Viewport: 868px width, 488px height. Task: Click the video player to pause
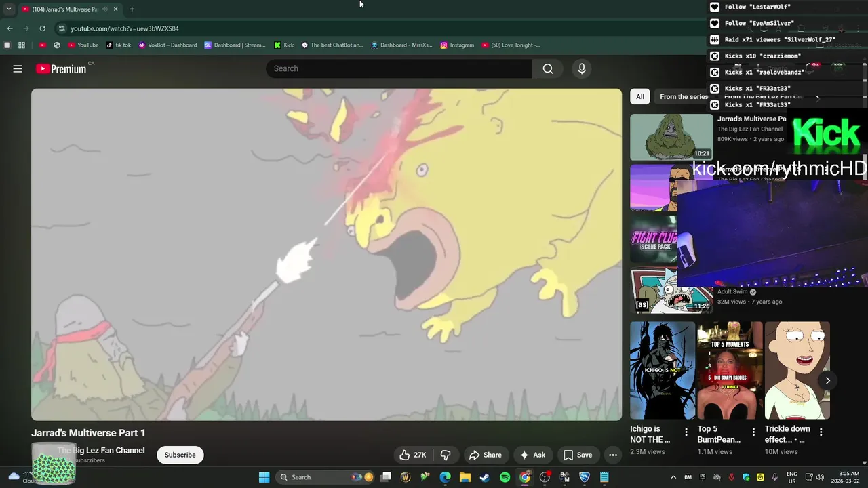coord(326,254)
